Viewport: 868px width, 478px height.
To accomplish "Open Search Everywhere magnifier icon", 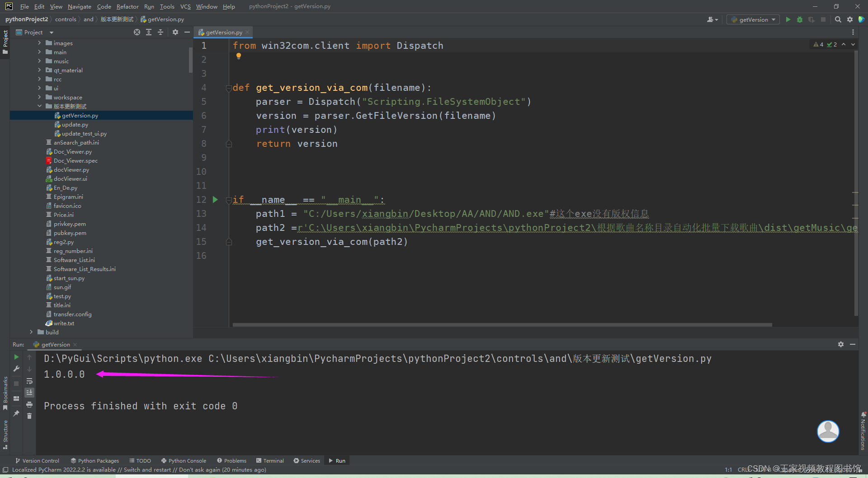I will point(838,19).
